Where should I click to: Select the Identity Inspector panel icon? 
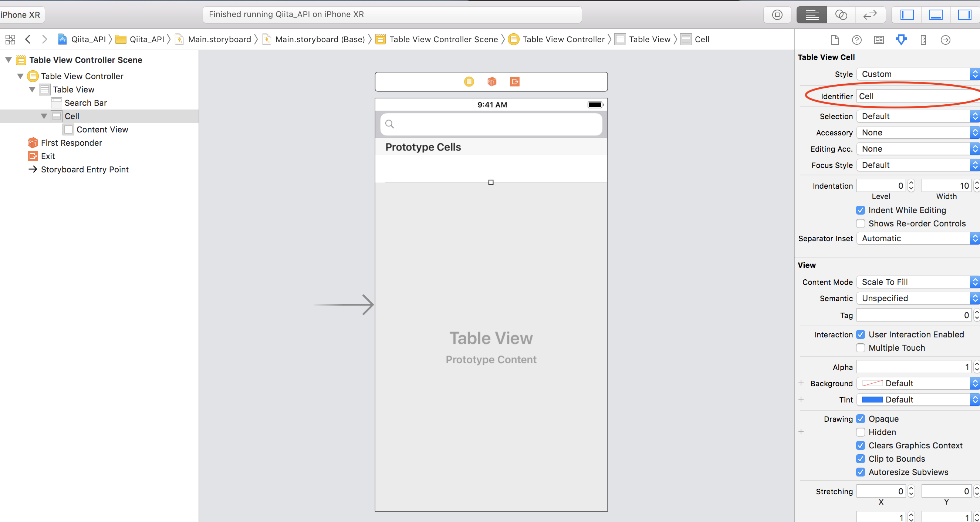pos(879,40)
